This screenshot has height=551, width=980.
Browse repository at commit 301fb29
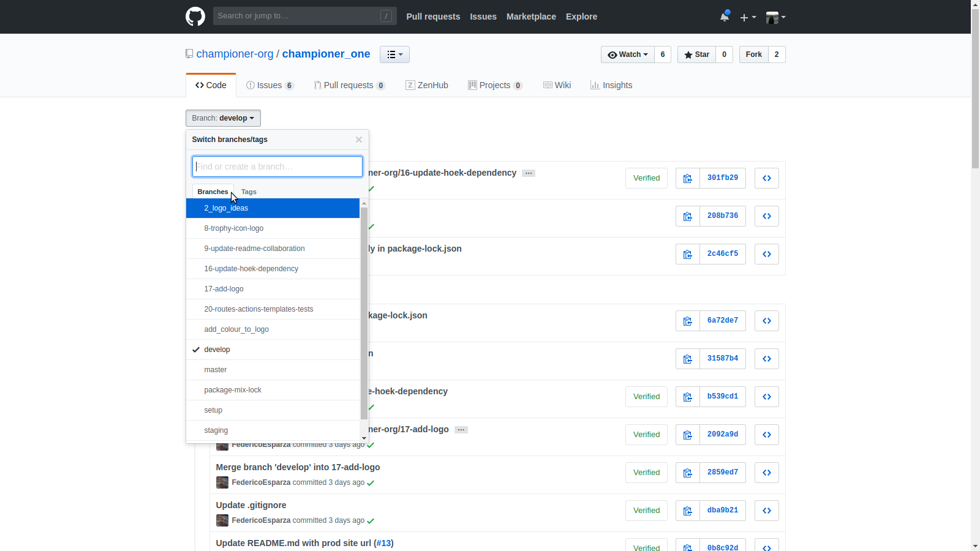767,178
